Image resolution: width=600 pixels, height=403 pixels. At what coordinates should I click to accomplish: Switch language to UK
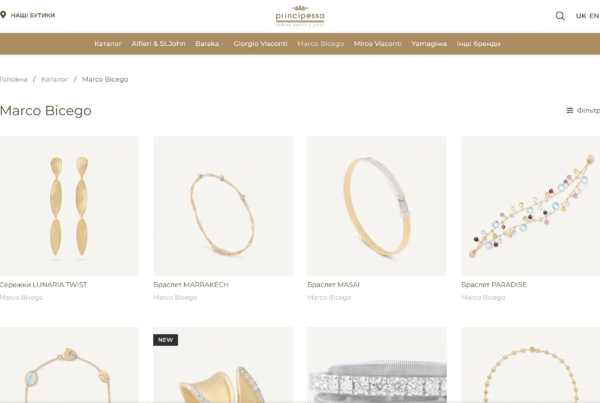click(581, 16)
